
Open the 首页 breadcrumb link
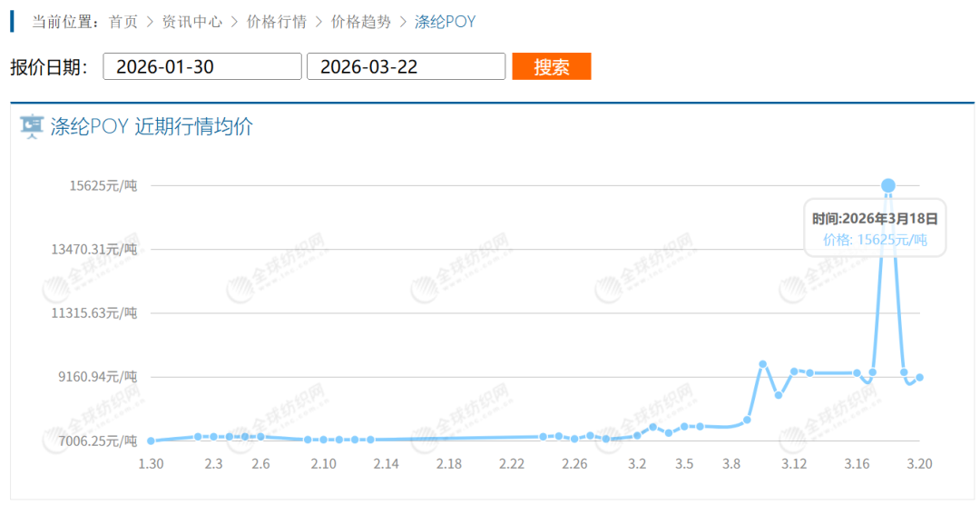123,22
